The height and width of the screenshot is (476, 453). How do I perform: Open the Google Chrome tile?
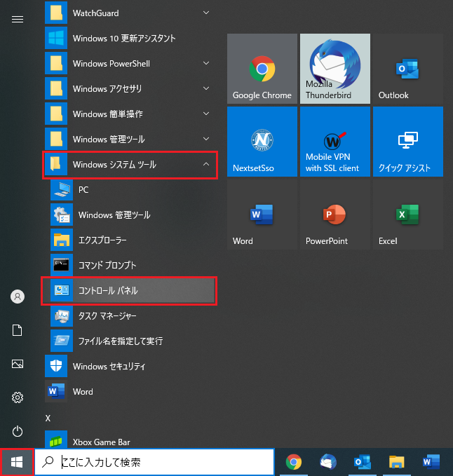click(x=262, y=69)
